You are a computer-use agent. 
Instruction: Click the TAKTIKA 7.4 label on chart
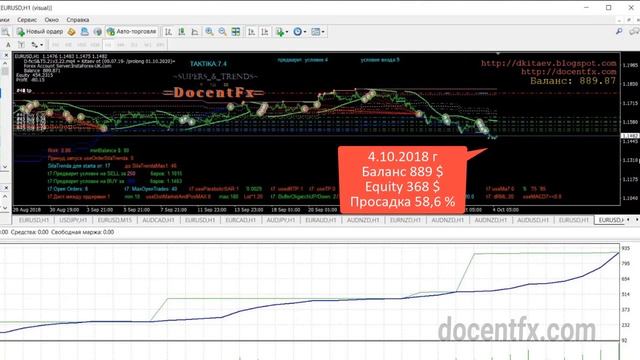pos(208,64)
